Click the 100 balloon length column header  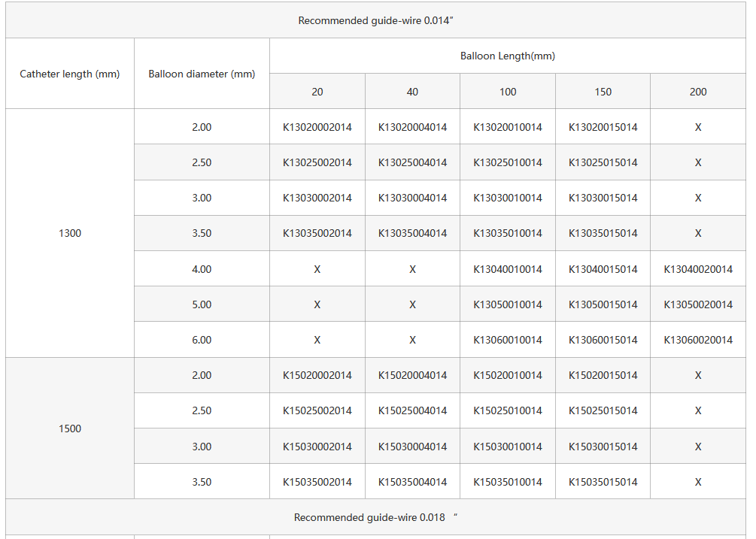[x=507, y=92]
